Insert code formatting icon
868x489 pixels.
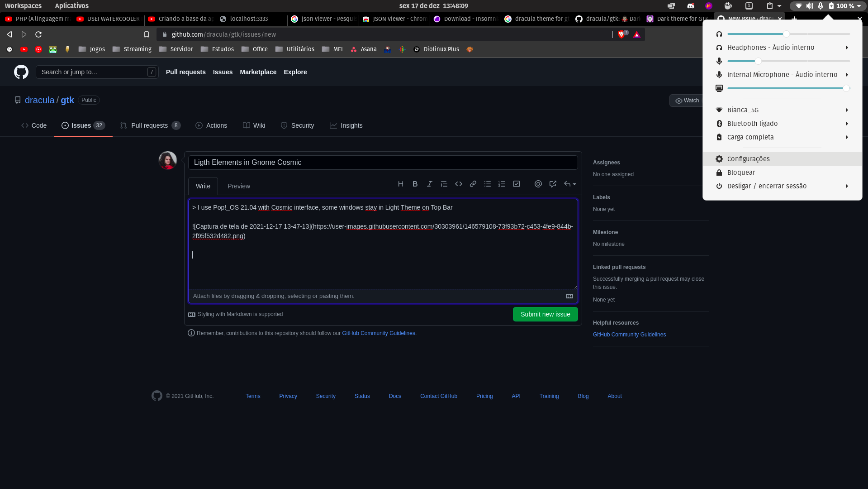click(459, 184)
